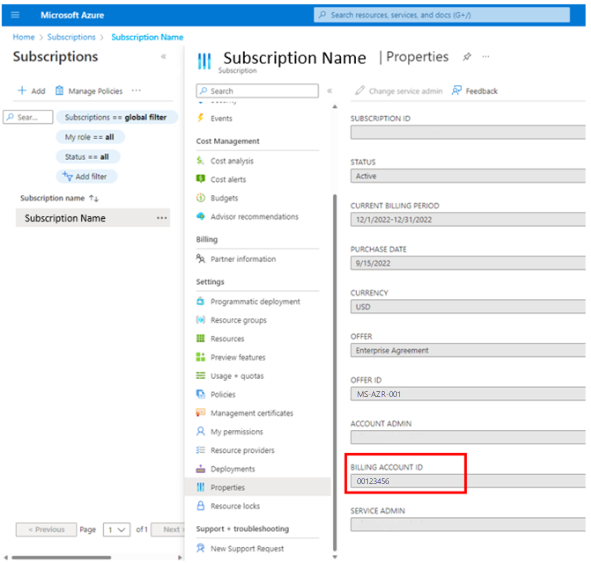Click the New Support Request icon
Screen dimensions: 591x563
point(201,548)
